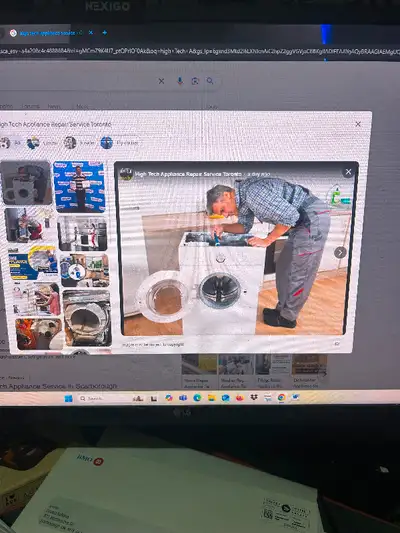400x533 pixels.
Task: Open the blue and yellow advertisement thumbnail
Action: [33, 263]
